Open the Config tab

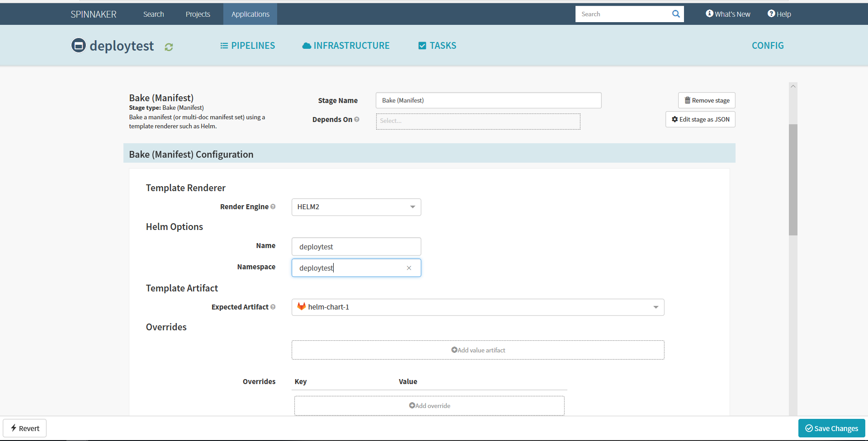click(x=768, y=46)
